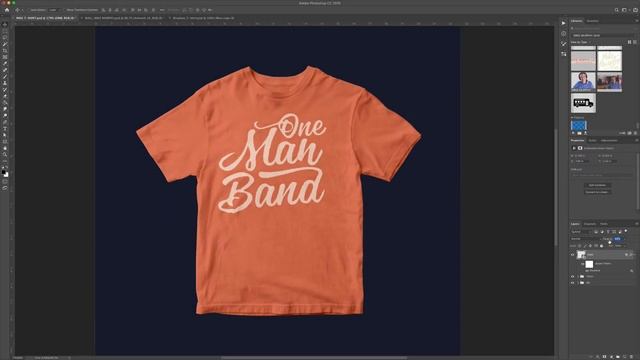Switch to the Libraries panel tab

[x=577, y=21]
